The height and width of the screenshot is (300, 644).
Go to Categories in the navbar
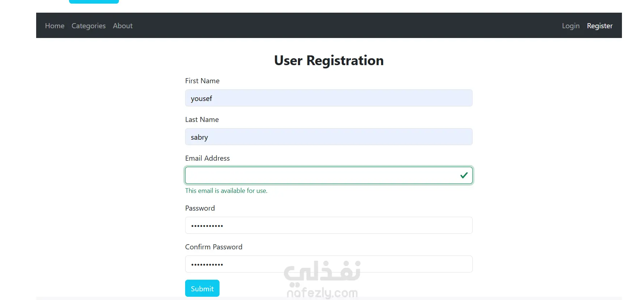click(x=89, y=26)
